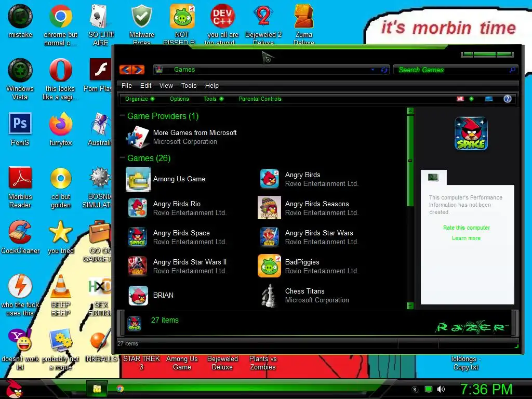Open the cd but golden desktop icon

pyautogui.click(x=61, y=178)
